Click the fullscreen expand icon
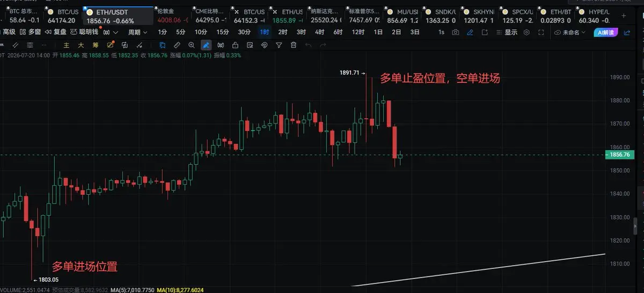The image size is (644, 293). pos(541,32)
